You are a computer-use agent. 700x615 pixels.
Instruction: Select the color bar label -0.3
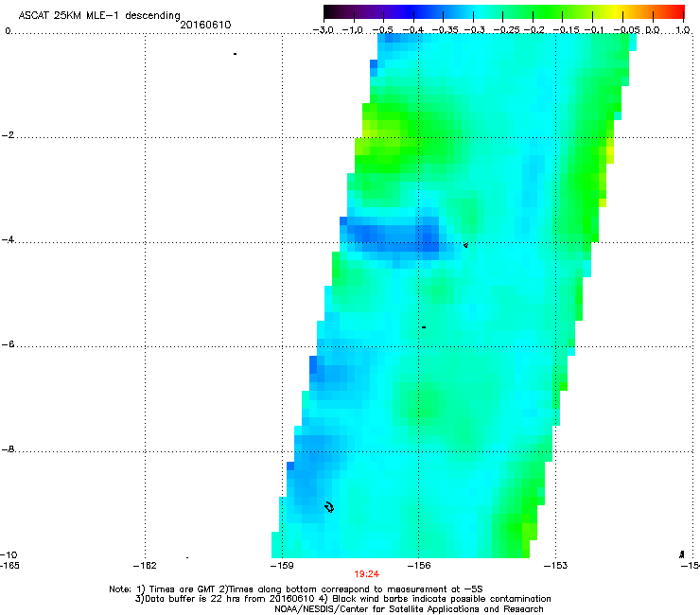tap(474, 30)
